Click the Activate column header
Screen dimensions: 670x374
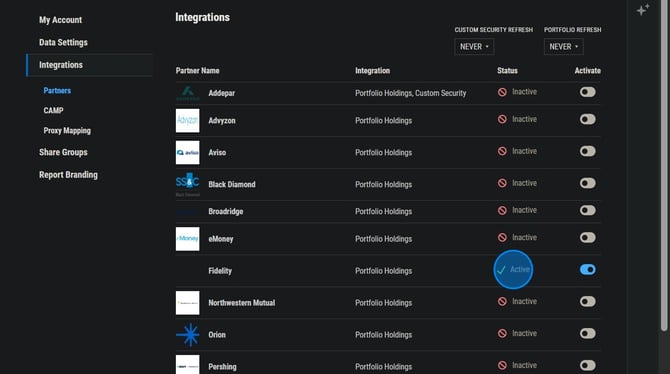click(x=588, y=71)
